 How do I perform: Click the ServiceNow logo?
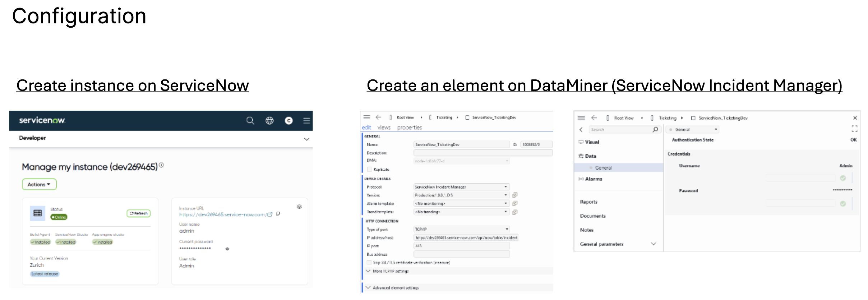pyautogui.click(x=42, y=120)
